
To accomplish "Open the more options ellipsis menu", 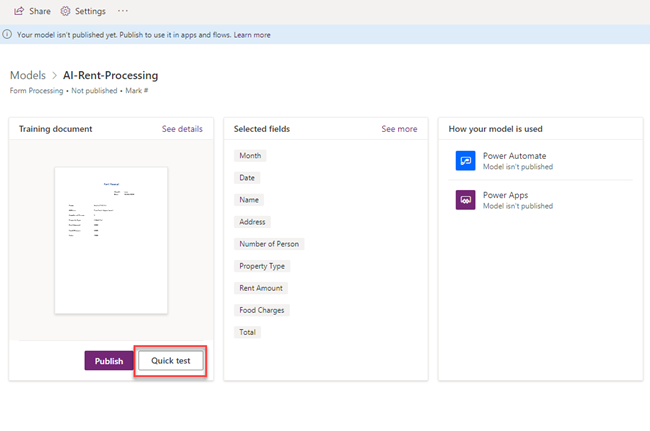I will coord(123,11).
